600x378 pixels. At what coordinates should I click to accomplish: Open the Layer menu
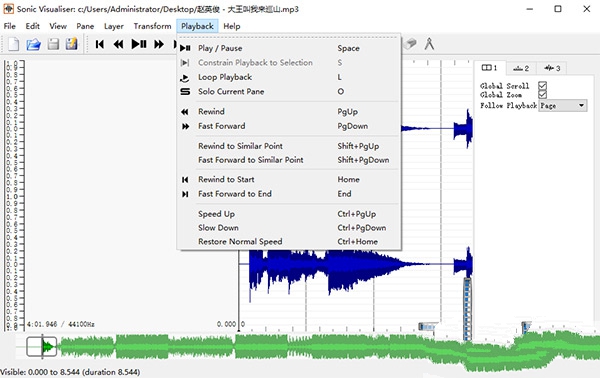[x=114, y=26]
